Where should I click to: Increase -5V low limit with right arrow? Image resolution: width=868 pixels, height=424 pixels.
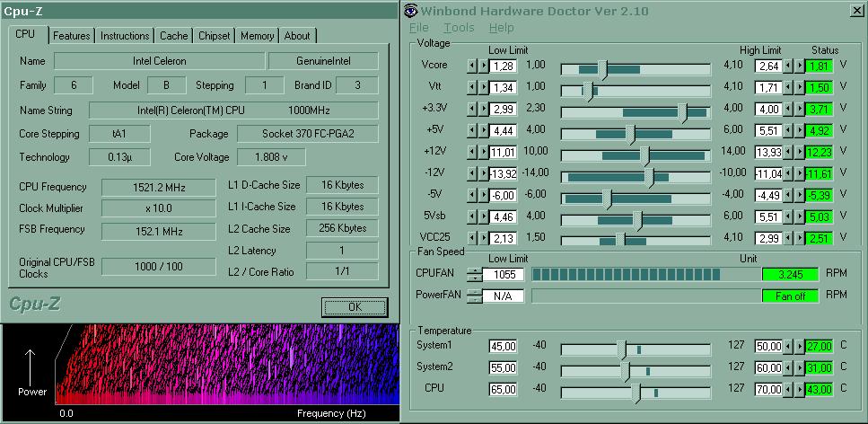click(483, 196)
